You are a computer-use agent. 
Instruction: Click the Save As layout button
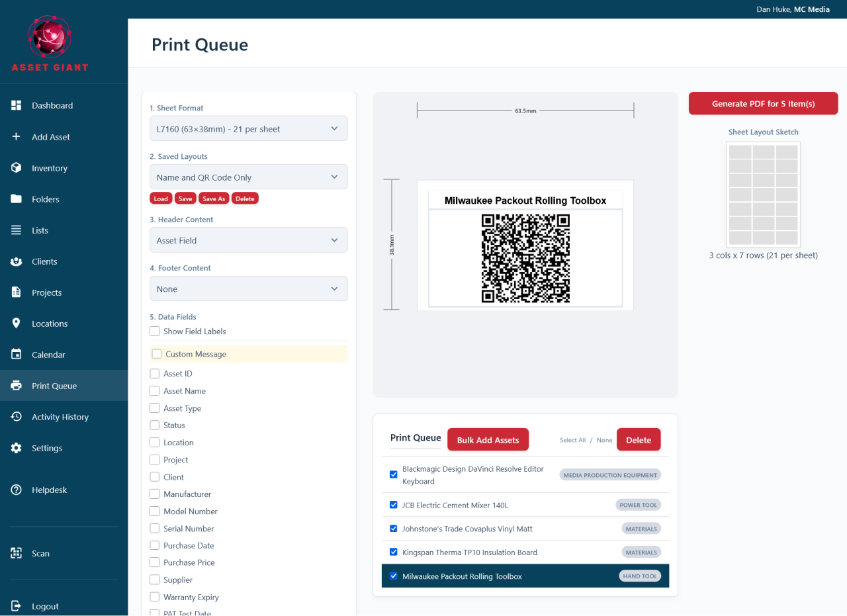(x=214, y=198)
